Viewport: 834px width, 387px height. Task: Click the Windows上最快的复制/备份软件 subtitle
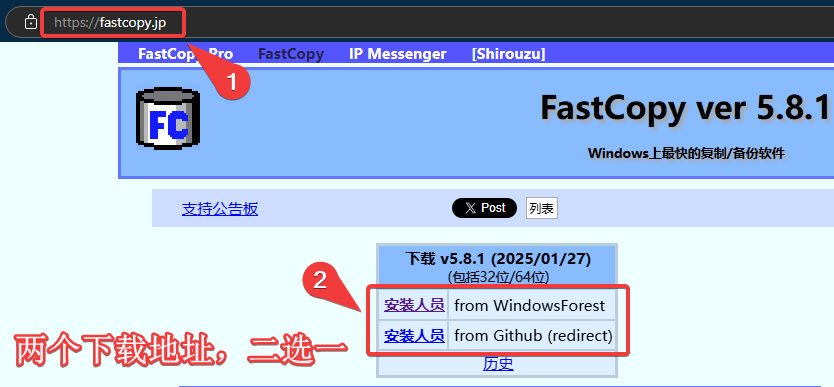(x=686, y=154)
